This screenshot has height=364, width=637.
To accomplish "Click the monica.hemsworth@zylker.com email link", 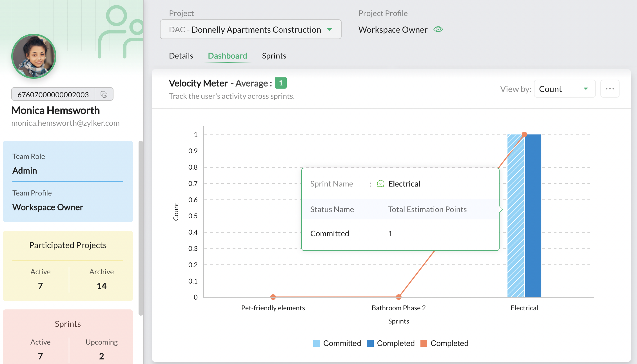I will pyautogui.click(x=65, y=123).
